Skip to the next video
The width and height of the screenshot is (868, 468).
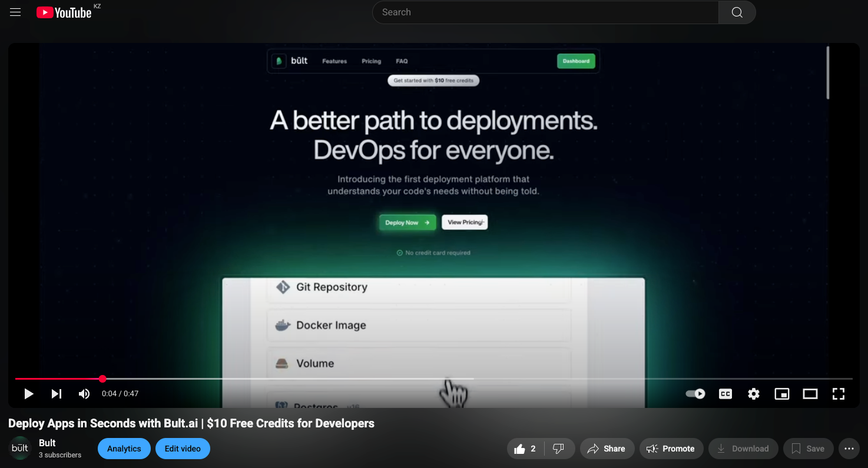(x=56, y=394)
